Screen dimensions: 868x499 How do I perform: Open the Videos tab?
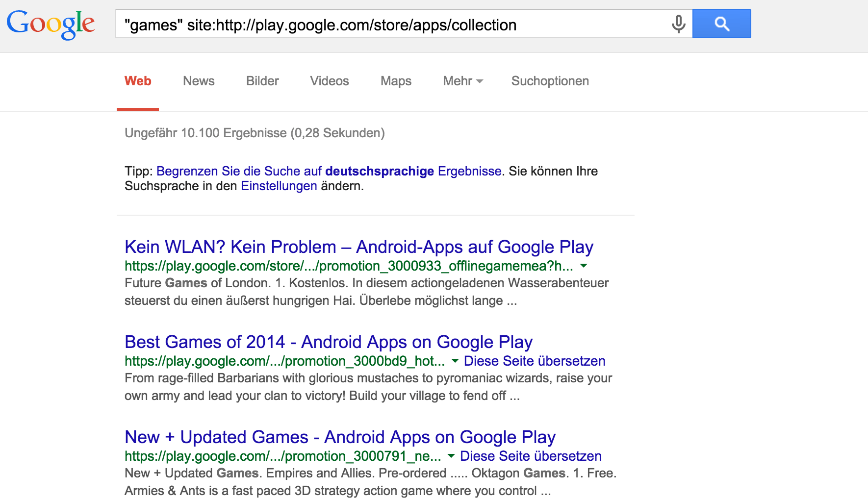click(330, 81)
